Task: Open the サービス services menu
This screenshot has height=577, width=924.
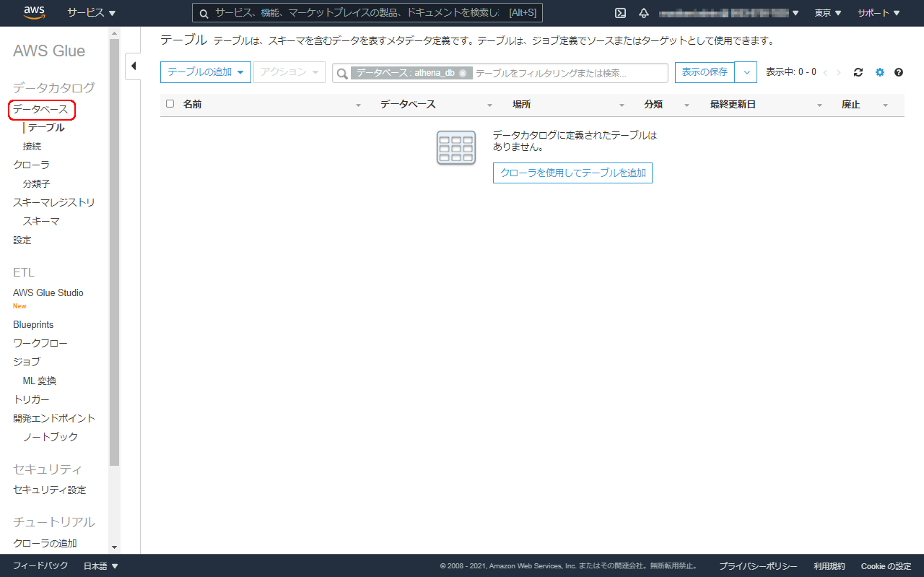Action: coord(92,13)
